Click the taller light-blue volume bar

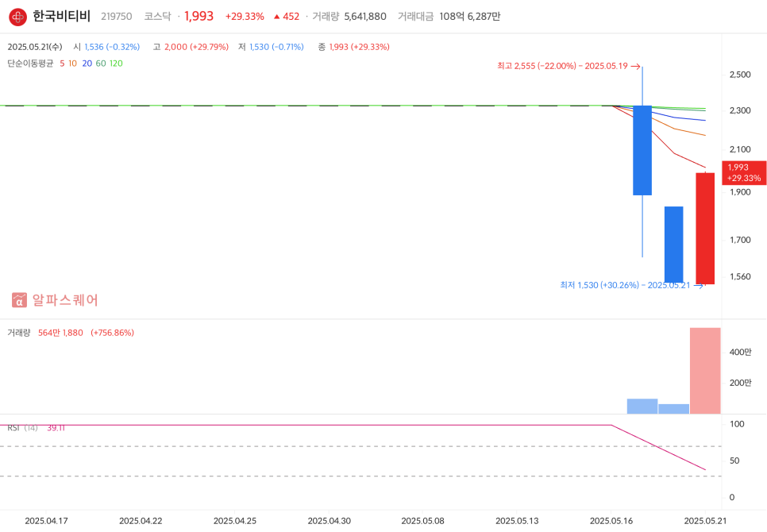pos(642,407)
